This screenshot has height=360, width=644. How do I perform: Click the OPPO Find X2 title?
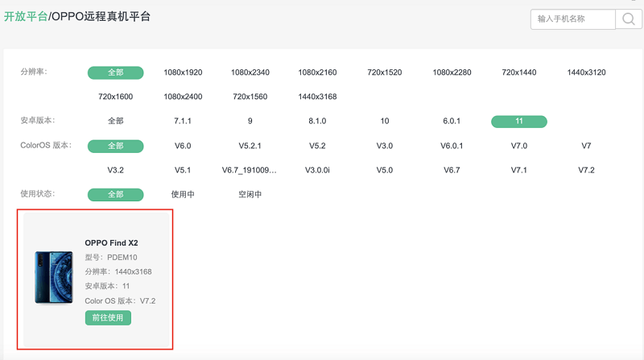click(x=111, y=242)
